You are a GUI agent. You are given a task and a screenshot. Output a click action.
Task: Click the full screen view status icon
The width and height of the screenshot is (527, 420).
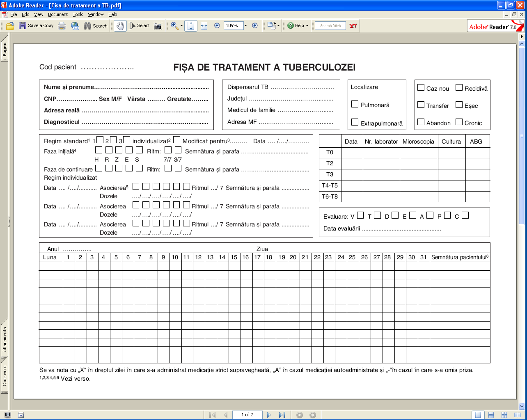(7, 415)
